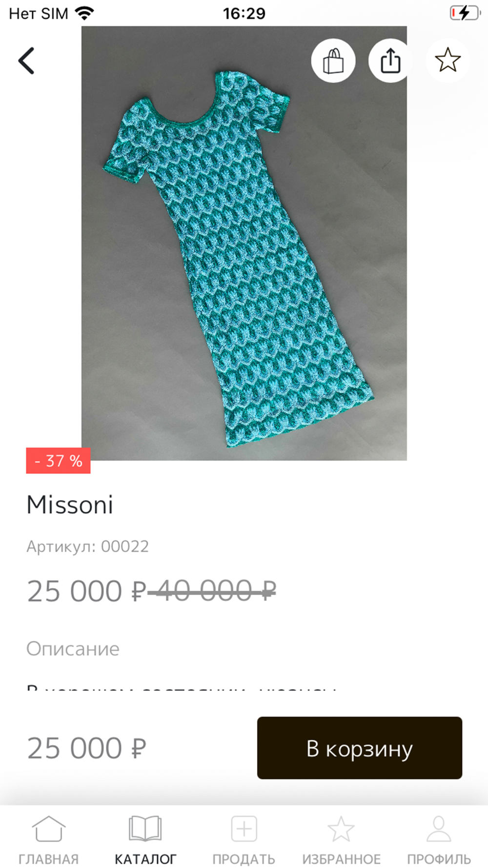Select the Missoni brand title
The width and height of the screenshot is (488, 868).
coord(70,505)
